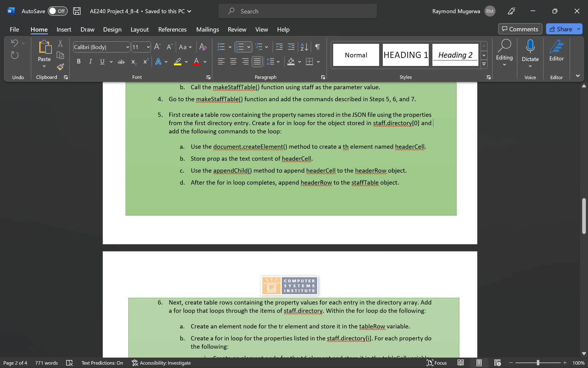Increase font size with grow icon
The height and width of the screenshot is (368, 588).
(x=157, y=47)
